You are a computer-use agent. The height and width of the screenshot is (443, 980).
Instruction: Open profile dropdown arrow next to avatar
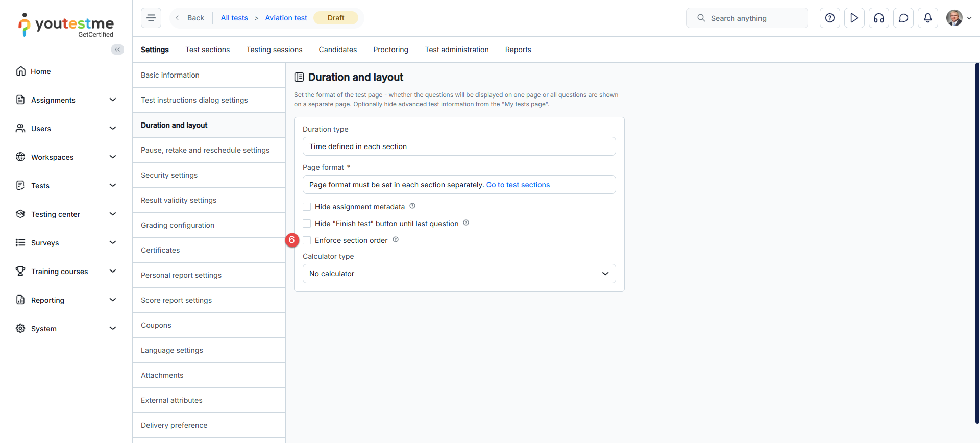969,18
